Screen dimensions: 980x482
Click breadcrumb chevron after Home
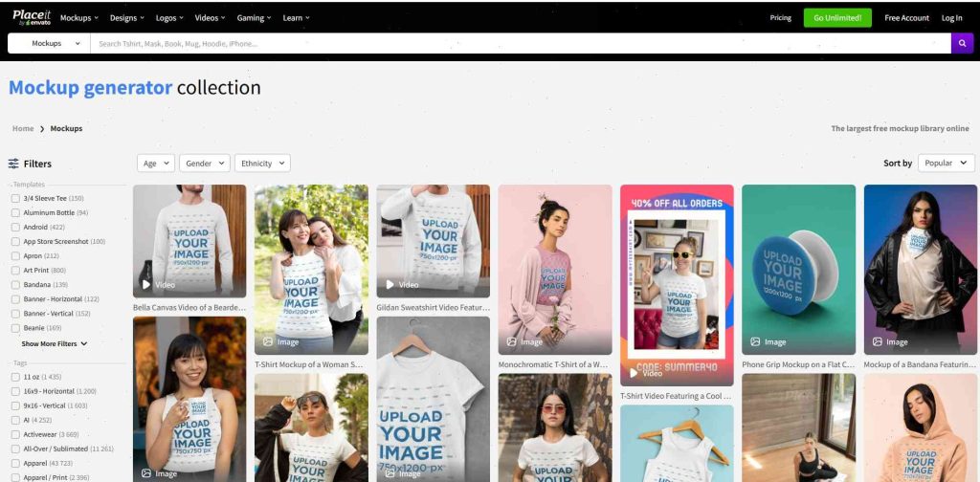tap(42, 128)
